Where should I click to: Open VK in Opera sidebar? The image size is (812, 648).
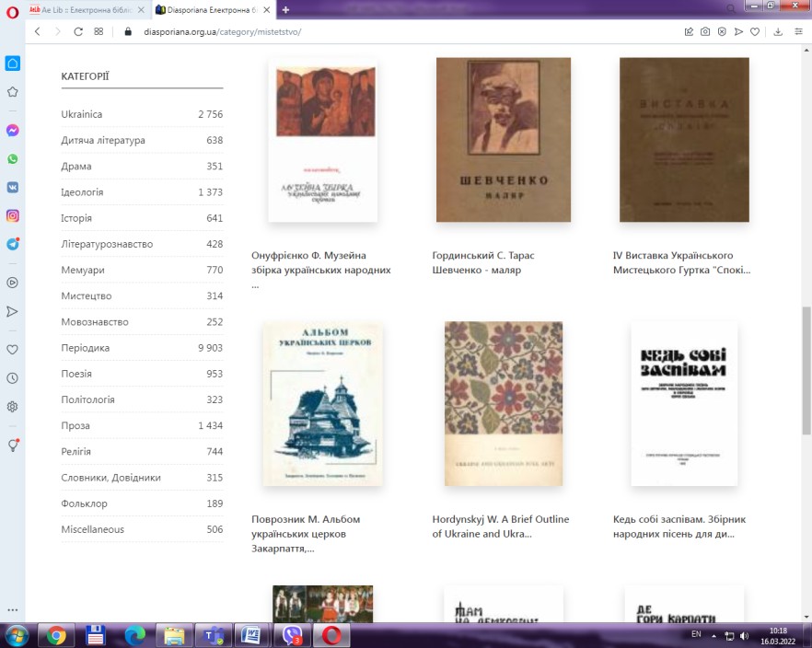pyautogui.click(x=13, y=188)
